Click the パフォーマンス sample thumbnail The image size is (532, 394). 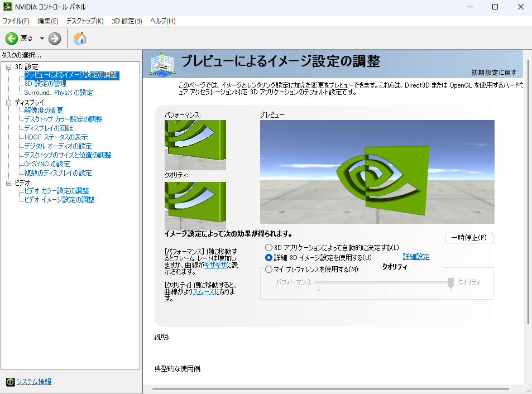(195, 145)
